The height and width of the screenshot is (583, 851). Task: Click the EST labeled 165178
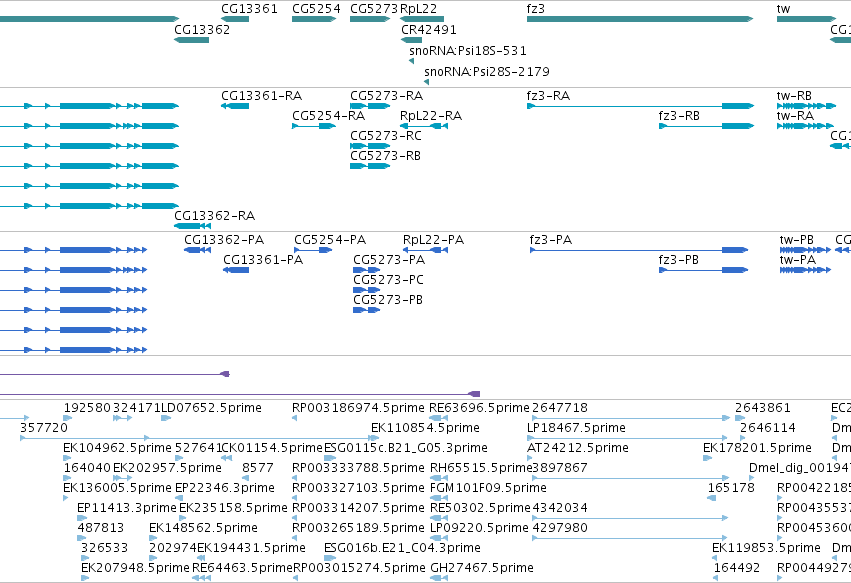731,488
